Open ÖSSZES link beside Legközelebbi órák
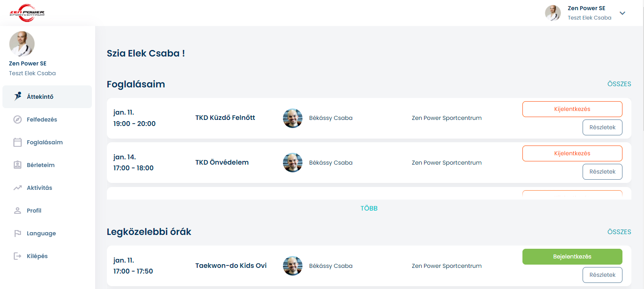 619,232
